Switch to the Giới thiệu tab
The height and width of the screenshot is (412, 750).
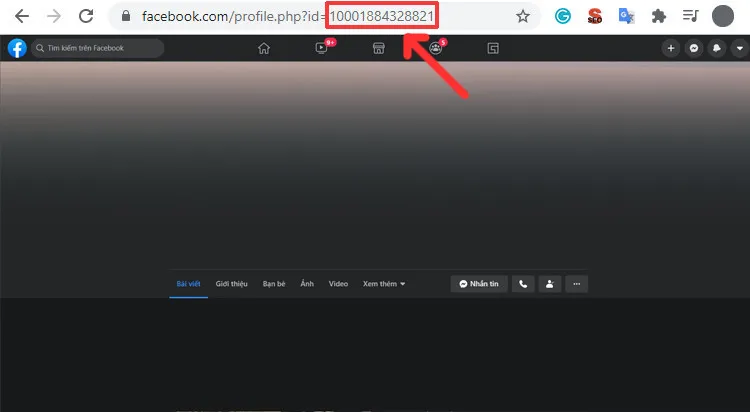(x=231, y=284)
